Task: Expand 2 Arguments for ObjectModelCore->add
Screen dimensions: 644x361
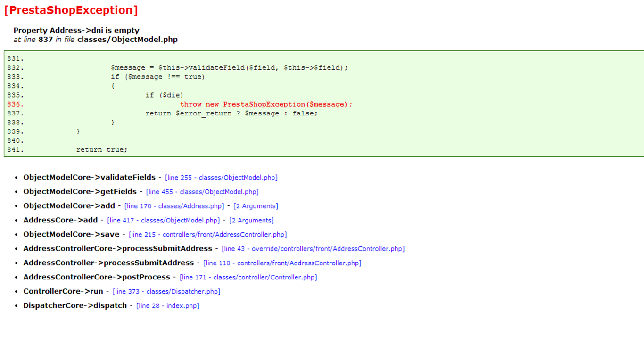Action: [x=256, y=206]
